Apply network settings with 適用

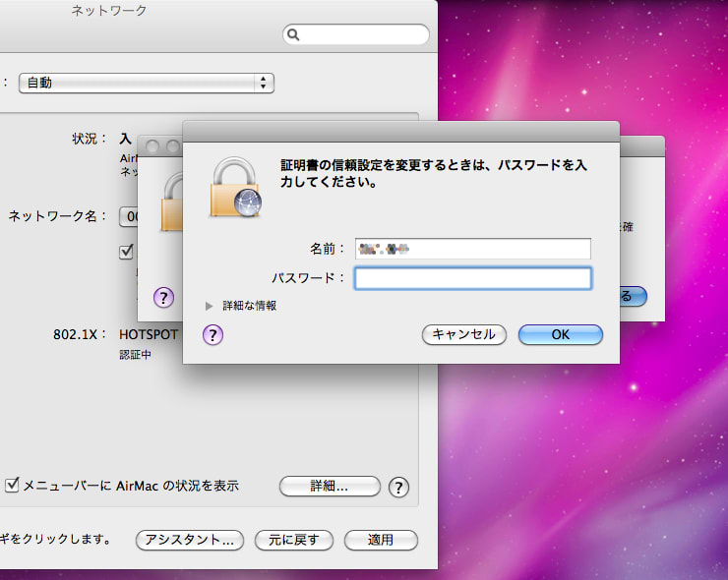(x=381, y=540)
